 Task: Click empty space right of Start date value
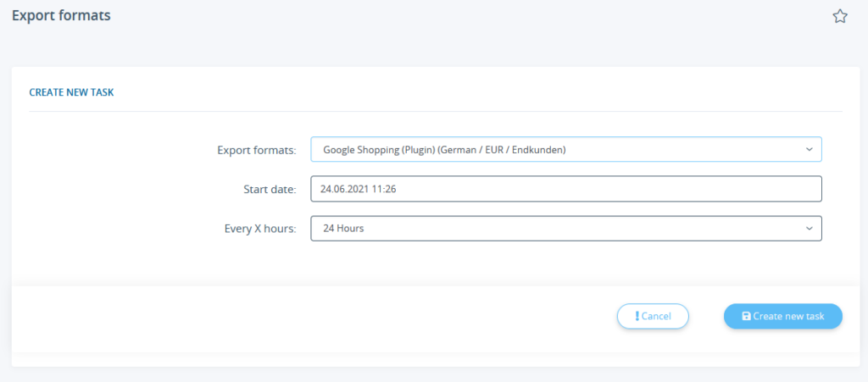(x=610, y=189)
